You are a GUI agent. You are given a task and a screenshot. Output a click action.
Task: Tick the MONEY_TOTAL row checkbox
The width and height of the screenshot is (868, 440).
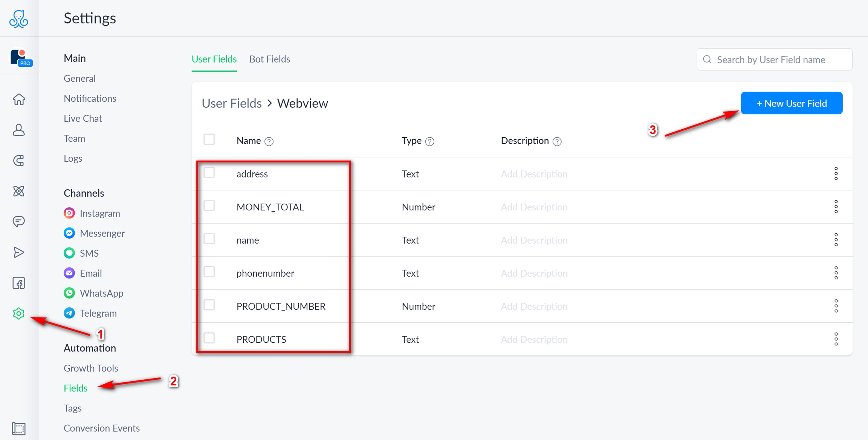pos(209,206)
